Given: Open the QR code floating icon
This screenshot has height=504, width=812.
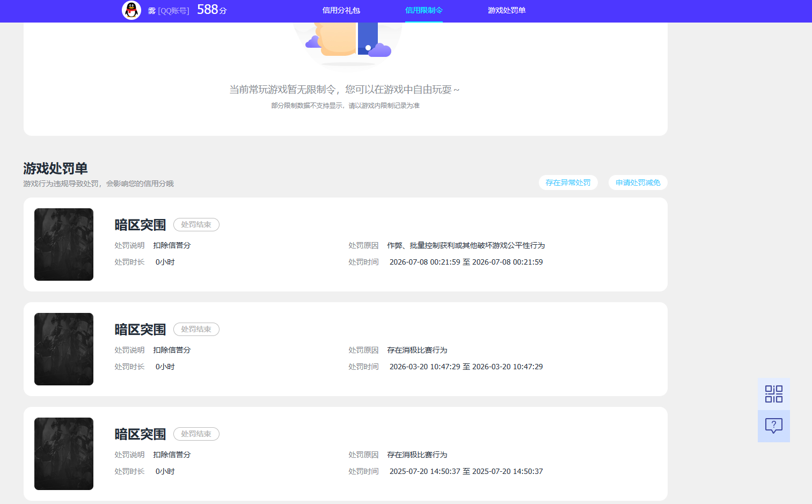Looking at the screenshot, I should coord(773,394).
